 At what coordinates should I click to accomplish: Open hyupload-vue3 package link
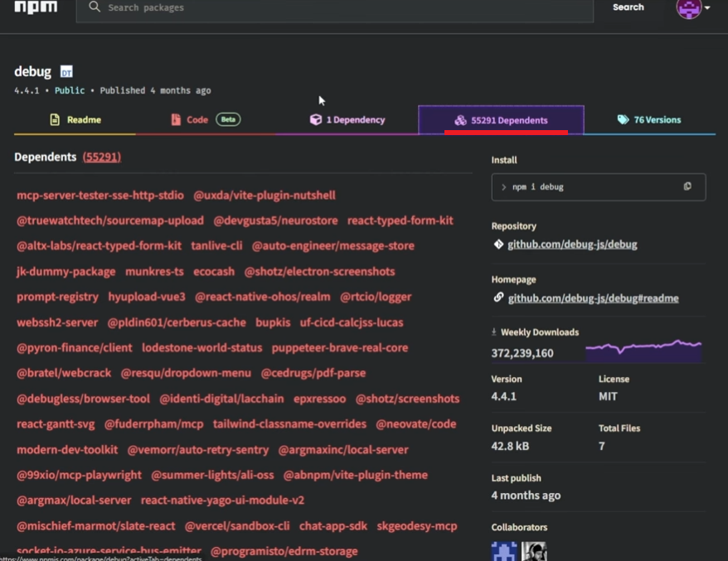click(x=147, y=297)
